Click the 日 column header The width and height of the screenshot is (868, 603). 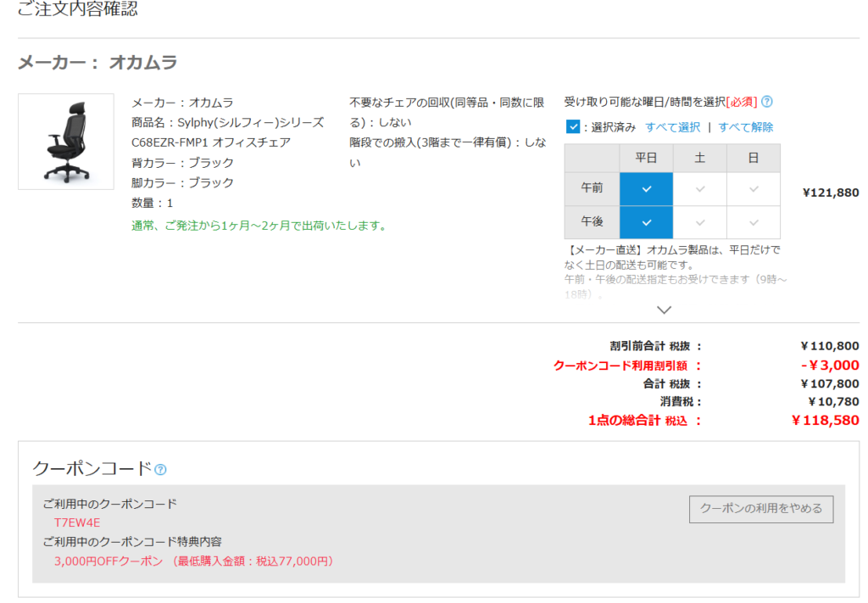[754, 159]
